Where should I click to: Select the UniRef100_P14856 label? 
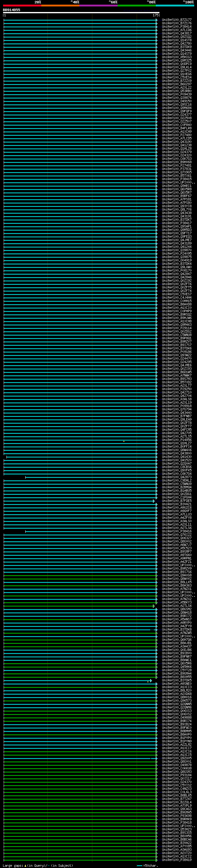pyautogui.click(x=177, y=440)
